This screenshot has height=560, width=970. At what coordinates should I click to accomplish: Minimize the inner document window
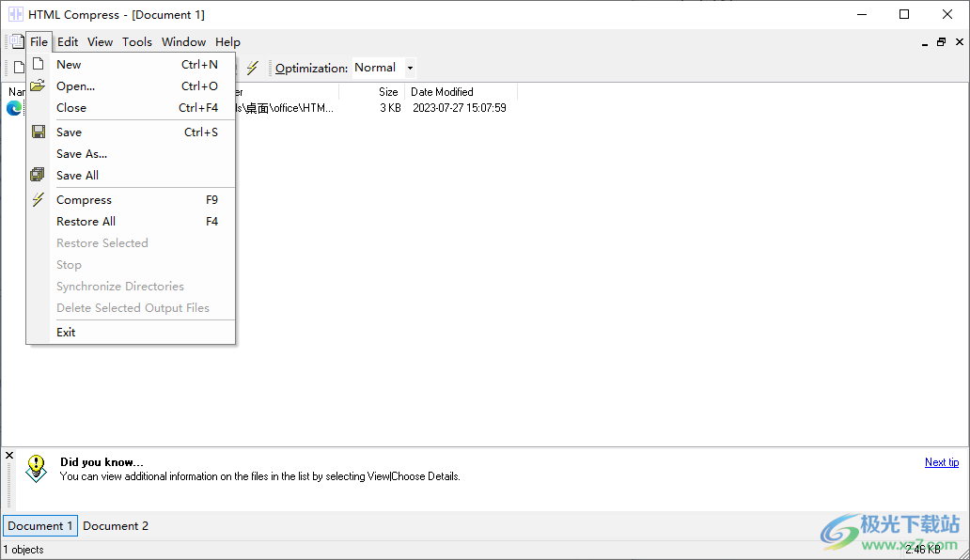(x=925, y=42)
